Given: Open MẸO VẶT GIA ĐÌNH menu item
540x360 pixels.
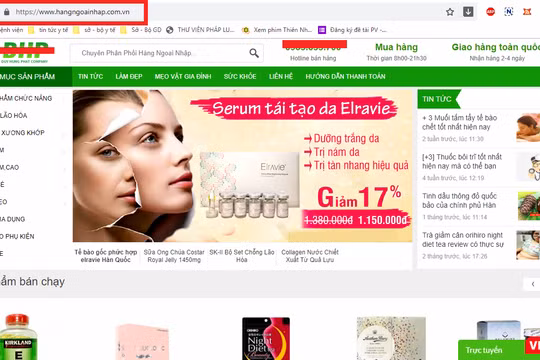Looking at the screenshot, I should click(183, 76).
